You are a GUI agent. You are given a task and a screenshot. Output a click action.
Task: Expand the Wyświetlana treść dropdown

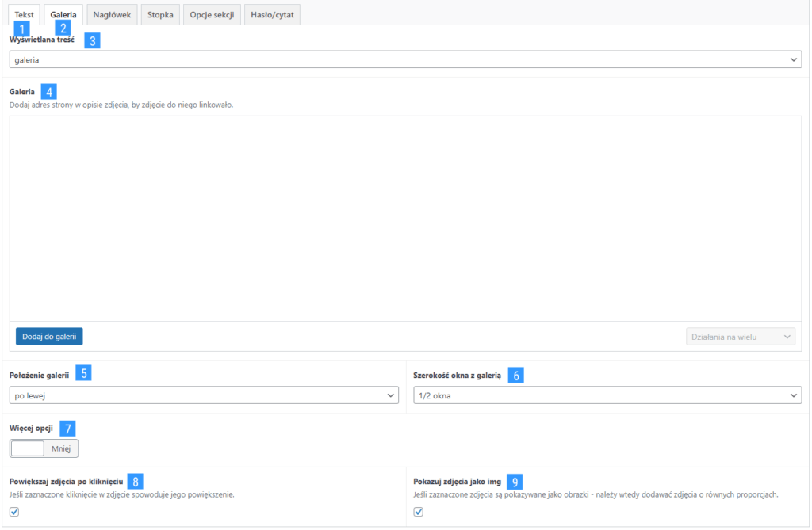(x=405, y=60)
